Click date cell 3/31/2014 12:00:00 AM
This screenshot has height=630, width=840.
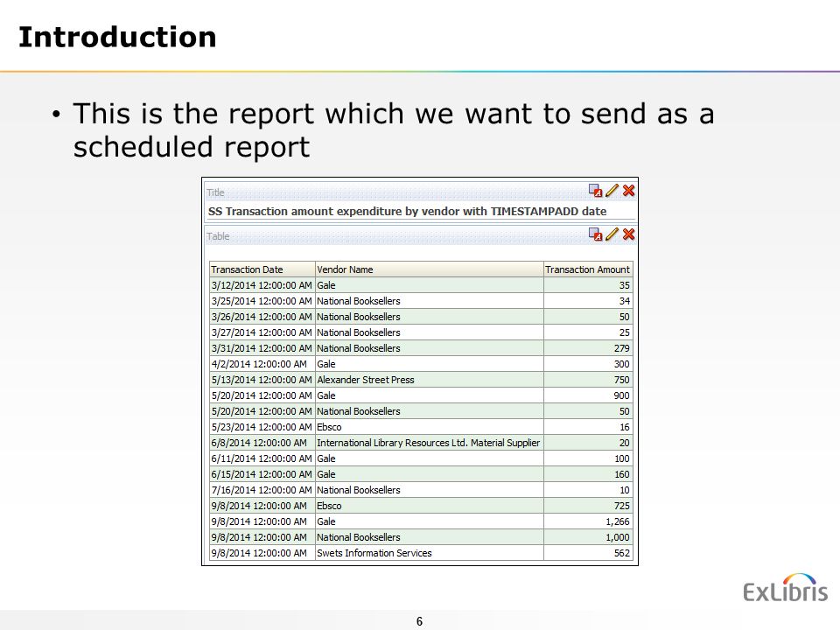262,348
